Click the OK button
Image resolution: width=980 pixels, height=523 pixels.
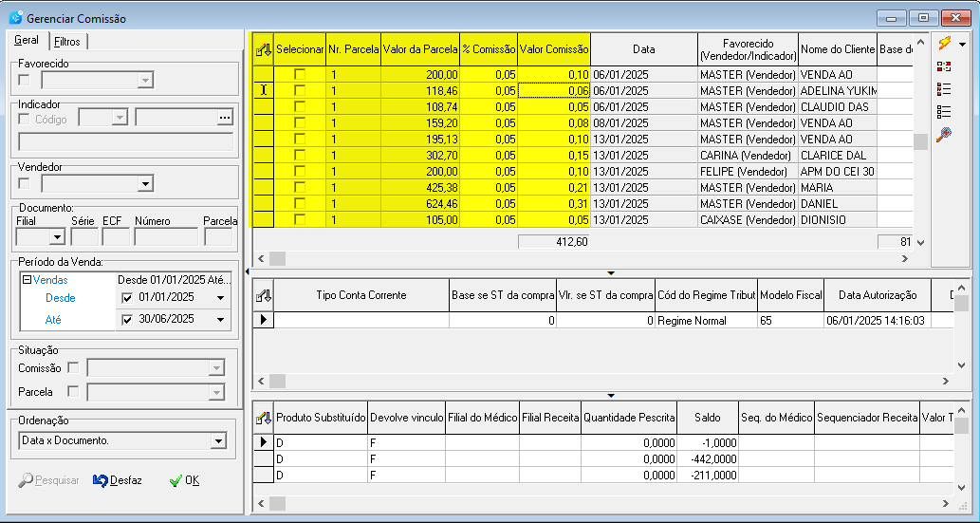184,480
